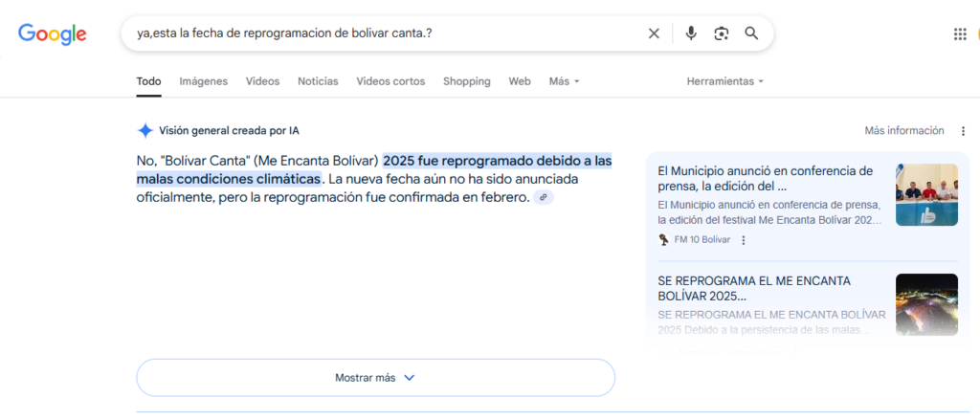The height and width of the screenshot is (420, 980).
Task: Go to the Shopping tab
Action: [467, 81]
